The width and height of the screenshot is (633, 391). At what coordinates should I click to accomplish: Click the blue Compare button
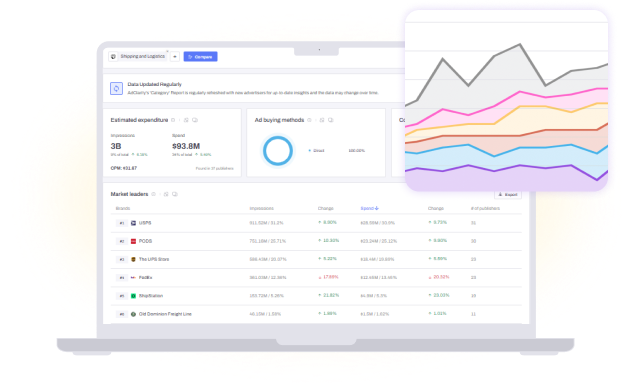[200, 56]
